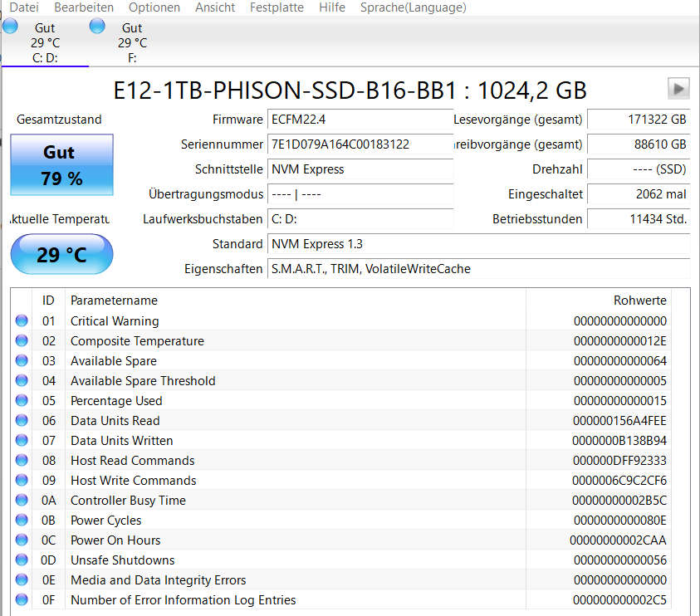Click status icon for Composite Temperature row

tap(22, 340)
